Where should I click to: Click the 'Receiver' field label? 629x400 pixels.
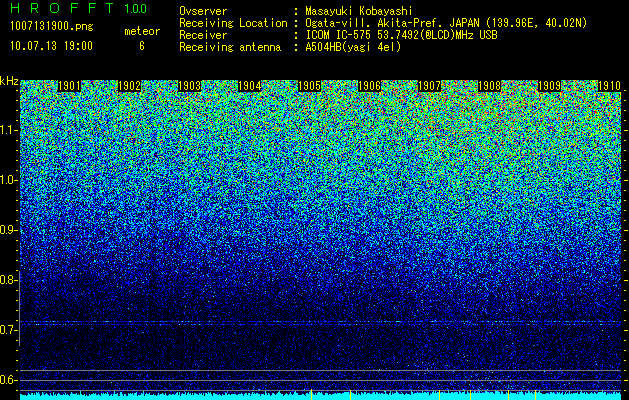203,35
